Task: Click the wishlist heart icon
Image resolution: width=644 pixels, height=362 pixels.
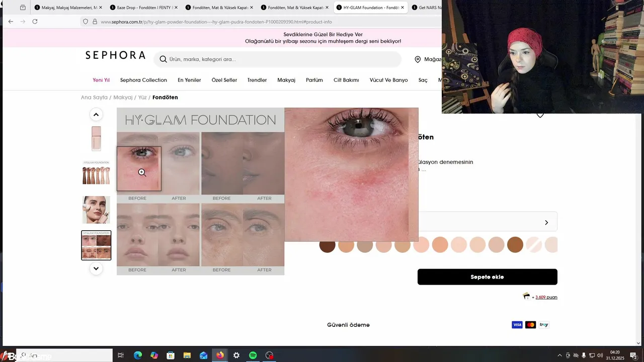Action: click(540, 115)
